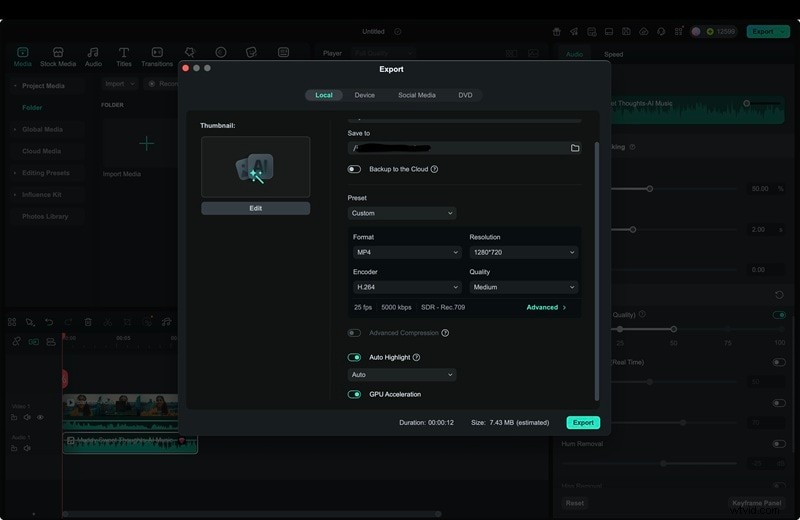Open Advanced export settings
Screen dimensions: 800x520
point(546,307)
